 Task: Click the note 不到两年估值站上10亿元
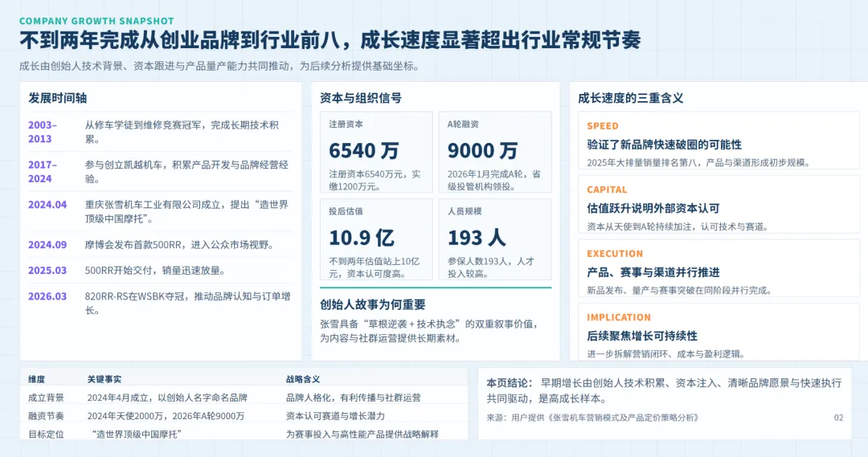pyautogui.click(x=375, y=267)
